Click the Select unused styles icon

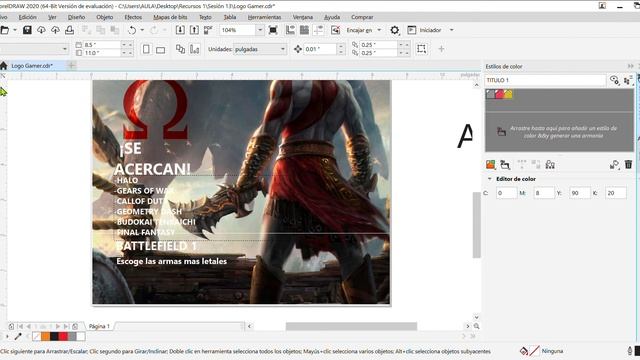[x=550, y=164]
